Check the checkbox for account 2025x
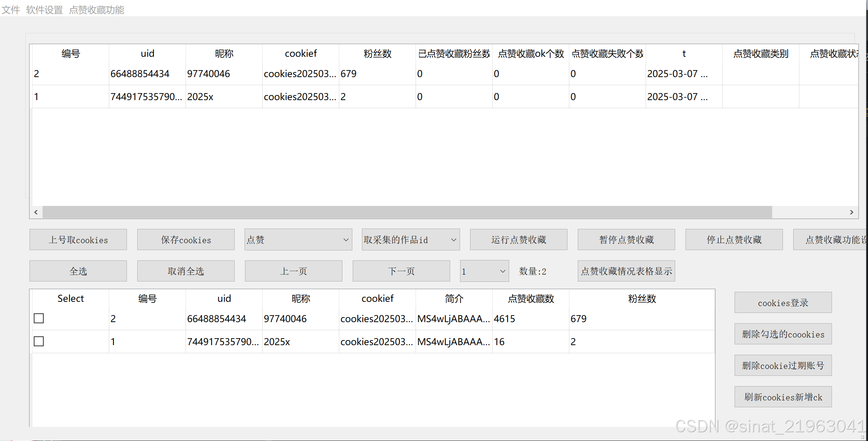 [x=39, y=342]
